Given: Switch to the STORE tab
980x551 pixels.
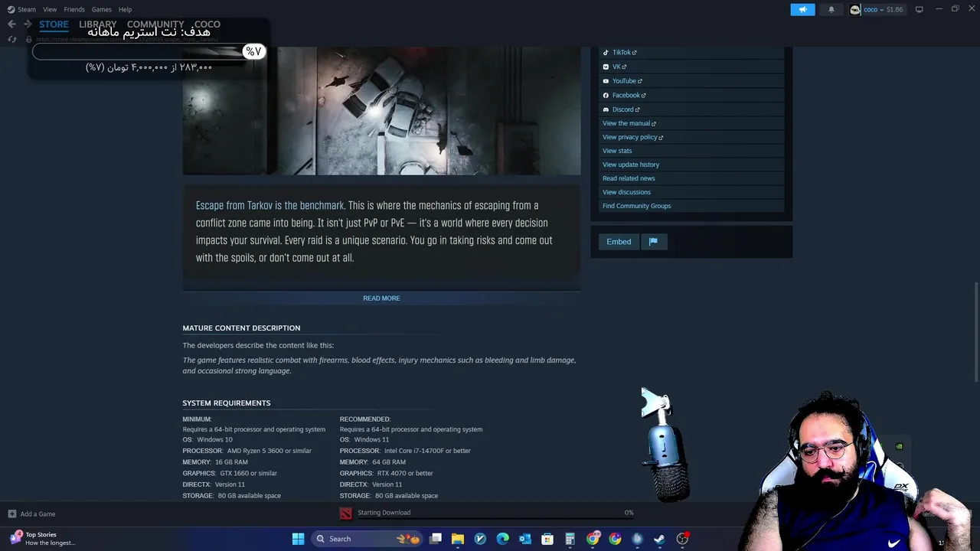Looking at the screenshot, I should pyautogui.click(x=54, y=24).
